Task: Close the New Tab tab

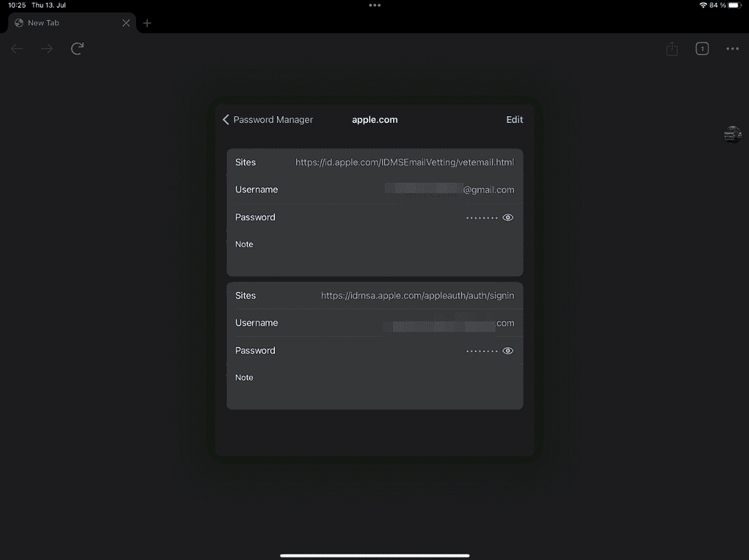Action: click(x=126, y=23)
